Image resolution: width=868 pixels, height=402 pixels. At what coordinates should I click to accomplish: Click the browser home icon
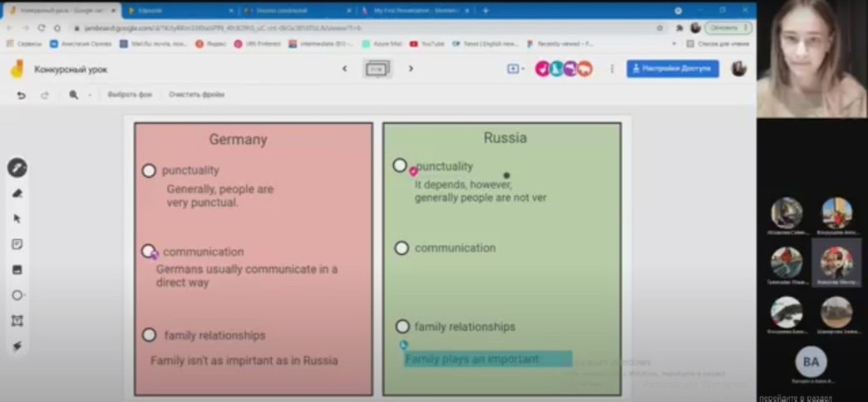(57, 27)
